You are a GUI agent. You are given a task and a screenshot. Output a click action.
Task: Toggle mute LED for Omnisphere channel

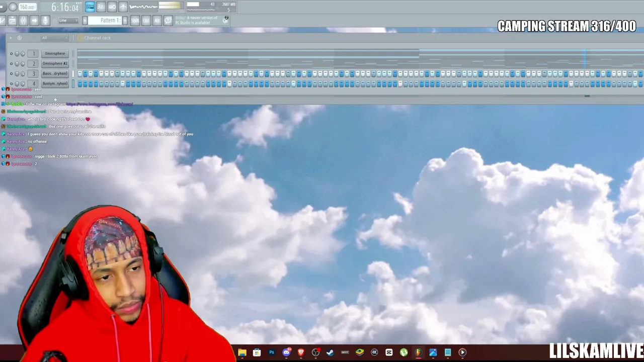point(11,54)
